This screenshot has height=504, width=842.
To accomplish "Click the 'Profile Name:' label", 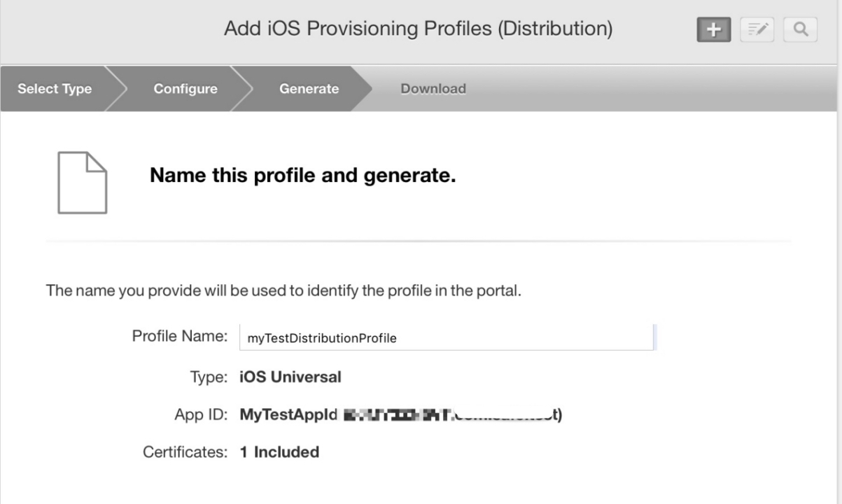I will [x=180, y=336].
